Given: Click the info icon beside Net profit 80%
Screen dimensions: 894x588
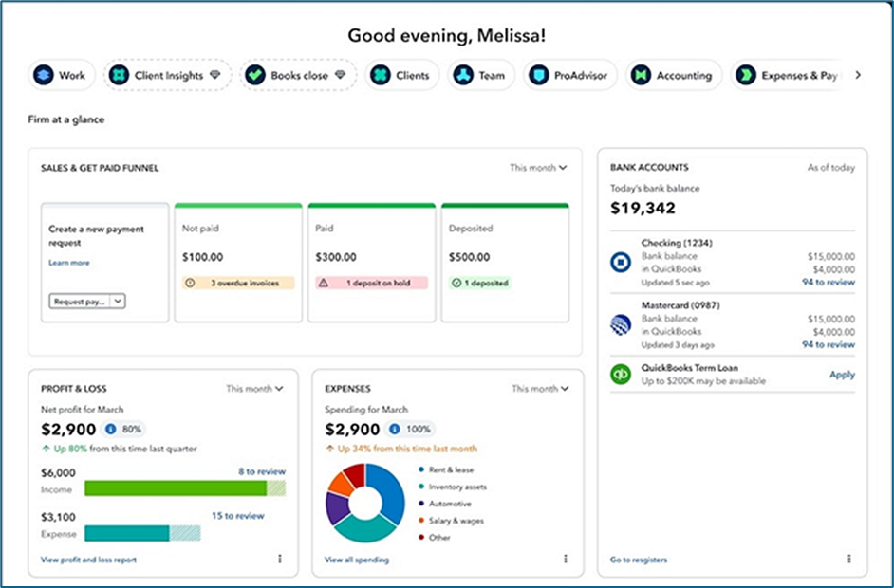Looking at the screenshot, I should [111, 429].
